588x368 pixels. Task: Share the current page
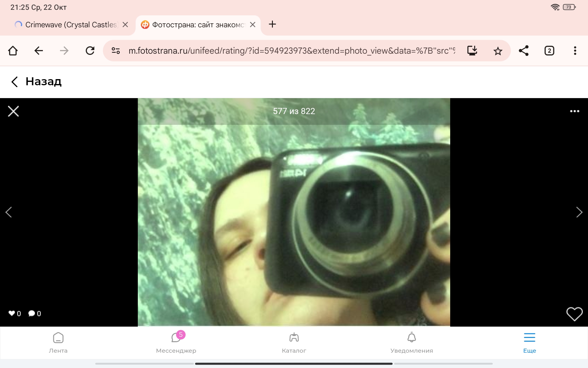pyautogui.click(x=524, y=51)
